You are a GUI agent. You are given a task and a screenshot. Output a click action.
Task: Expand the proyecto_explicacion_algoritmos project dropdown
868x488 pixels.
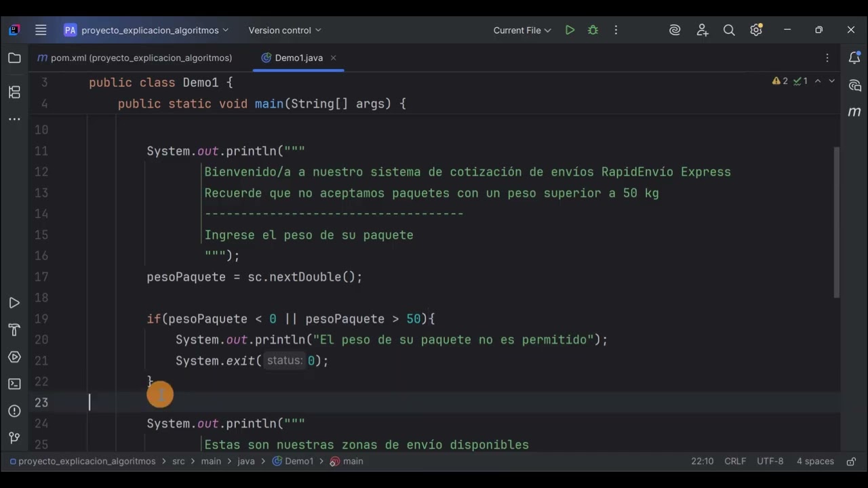(146, 30)
